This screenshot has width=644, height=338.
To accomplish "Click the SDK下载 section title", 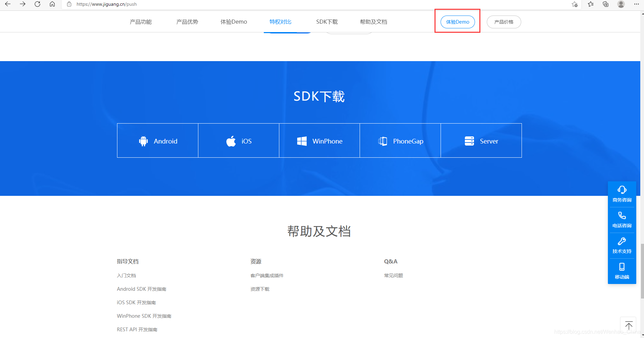I will coord(319,97).
